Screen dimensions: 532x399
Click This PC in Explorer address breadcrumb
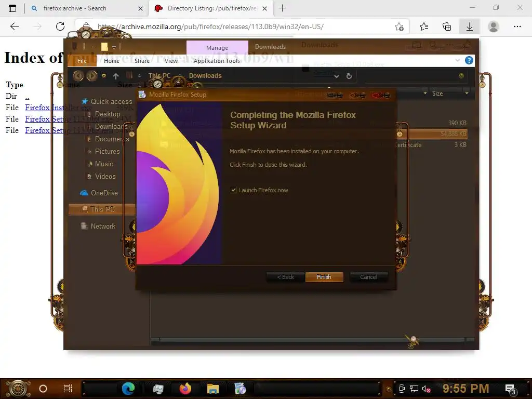point(159,76)
